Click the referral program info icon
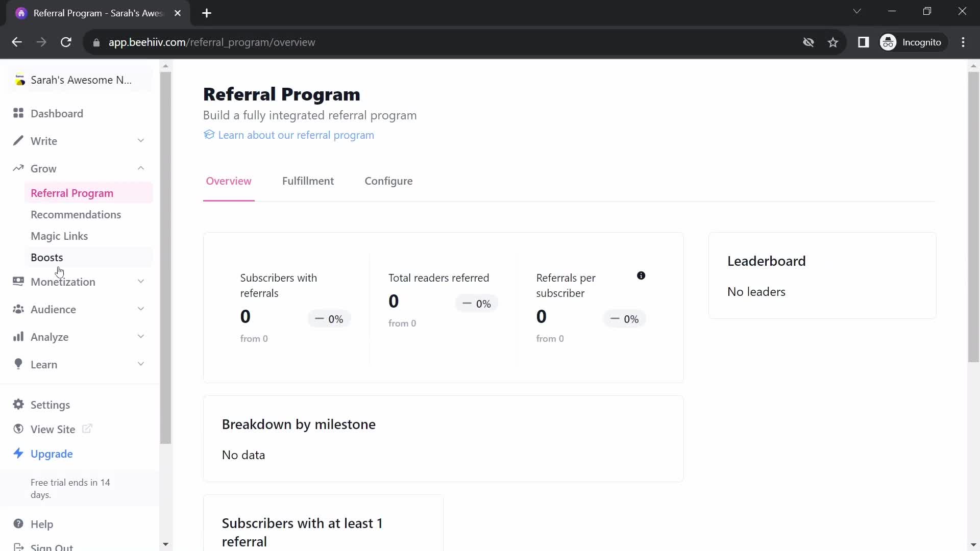The image size is (980, 551). point(641,276)
